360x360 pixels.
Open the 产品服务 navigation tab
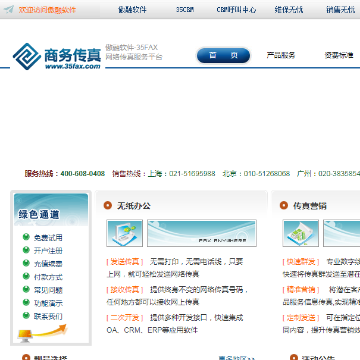pos(281,55)
